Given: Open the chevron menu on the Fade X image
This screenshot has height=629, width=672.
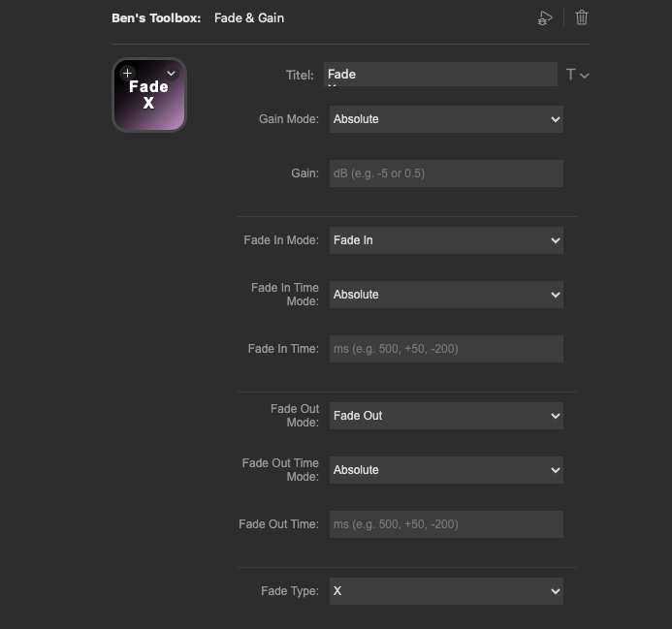Looking at the screenshot, I should [x=172, y=73].
